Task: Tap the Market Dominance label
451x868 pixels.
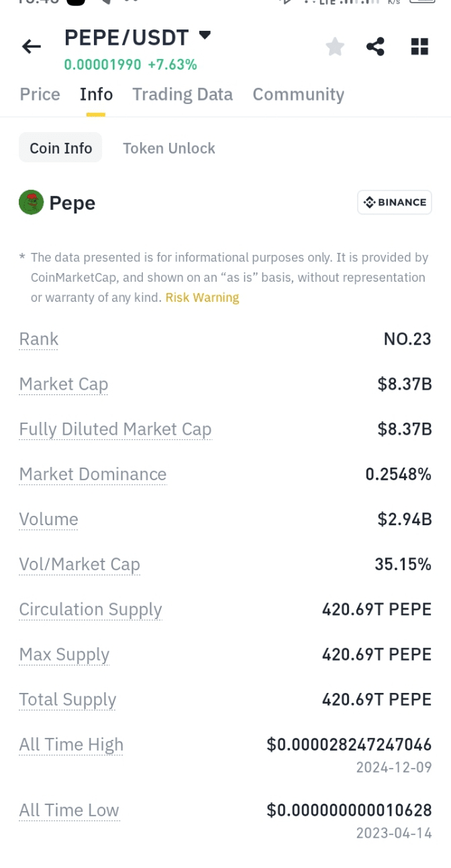Action: pyautogui.click(x=93, y=474)
